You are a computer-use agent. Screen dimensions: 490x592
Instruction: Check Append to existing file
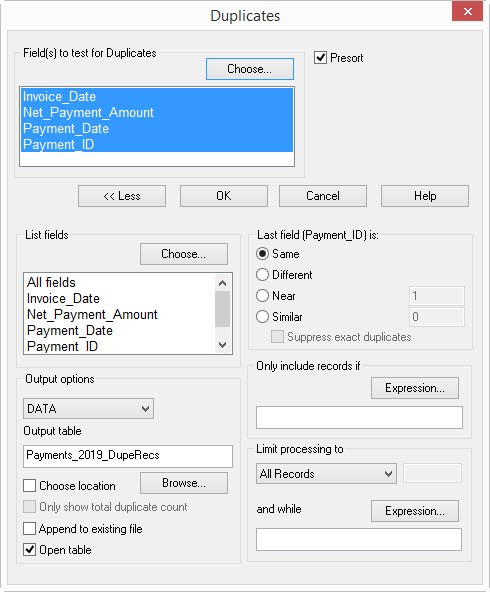pyautogui.click(x=29, y=529)
